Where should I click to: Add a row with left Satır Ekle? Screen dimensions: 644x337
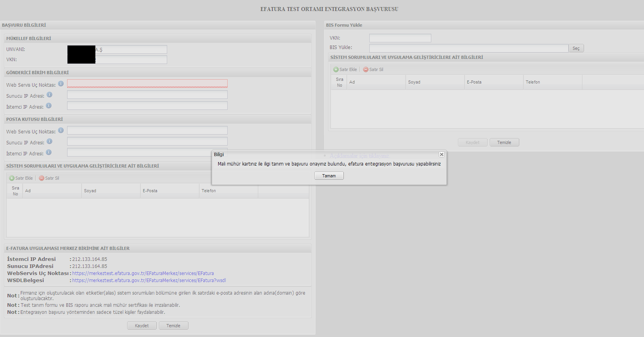(21, 178)
